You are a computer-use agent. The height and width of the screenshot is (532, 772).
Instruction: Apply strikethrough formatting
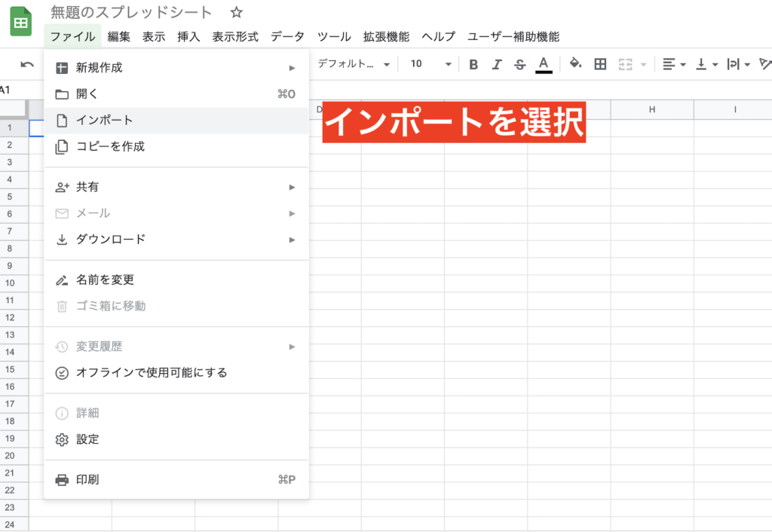click(519, 64)
